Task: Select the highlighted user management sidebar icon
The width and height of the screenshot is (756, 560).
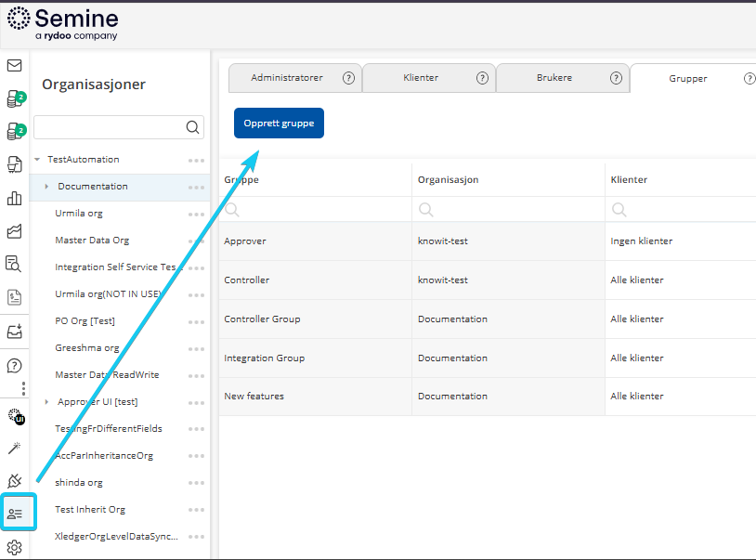Action: point(16,514)
